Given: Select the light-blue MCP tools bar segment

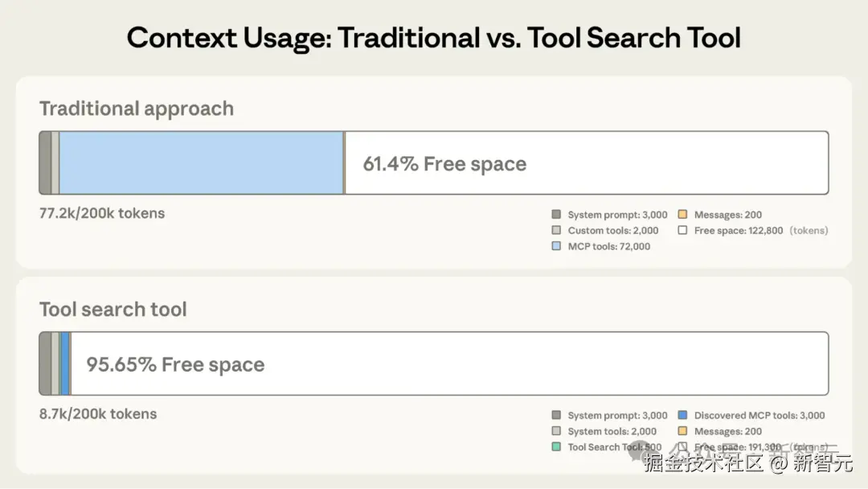Looking at the screenshot, I should [201, 163].
